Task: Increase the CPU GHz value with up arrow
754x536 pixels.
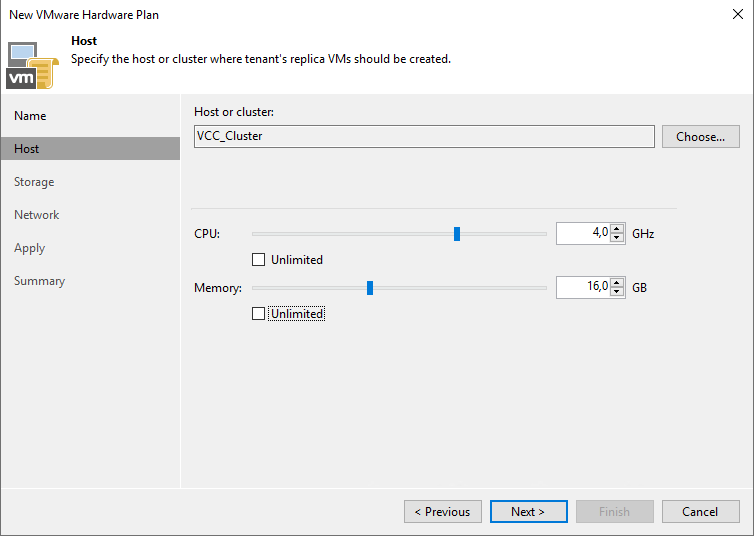Action: point(617,228)
